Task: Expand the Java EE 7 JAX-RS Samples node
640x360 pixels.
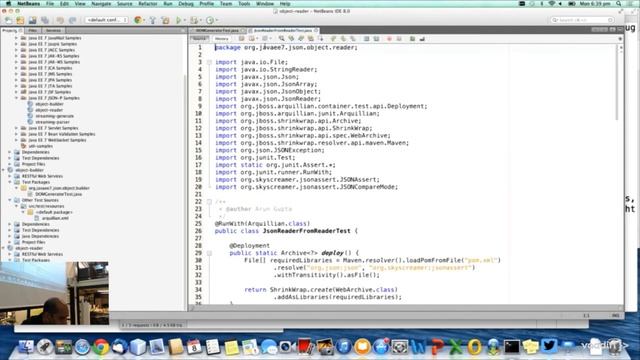Action: click(x=16, y=56)
